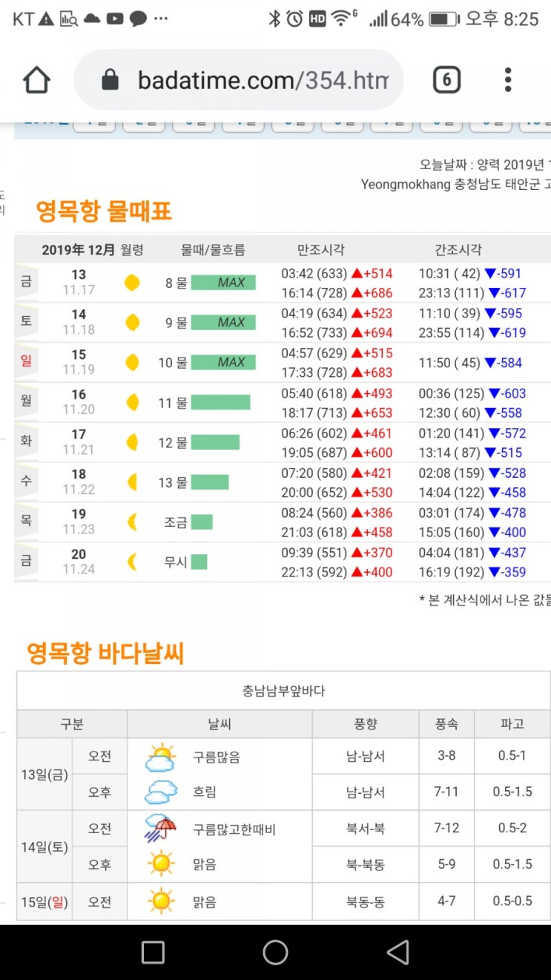Tap the Android home circle button
This screenshot has height=980, width=551.
click(x=275, y=952)
